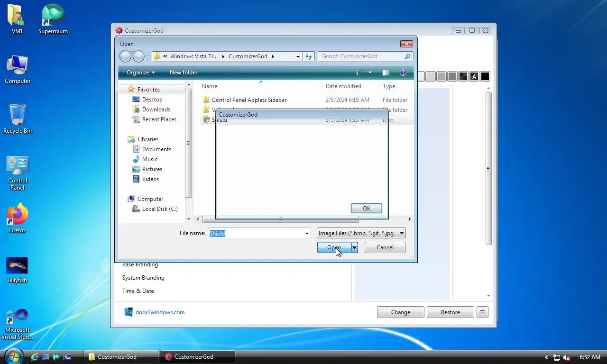Image resolution: width=607 pixels, height=364 pixels.
Task: Select Local Disk (C:) in navigation pane
Action: coord(159,209)
